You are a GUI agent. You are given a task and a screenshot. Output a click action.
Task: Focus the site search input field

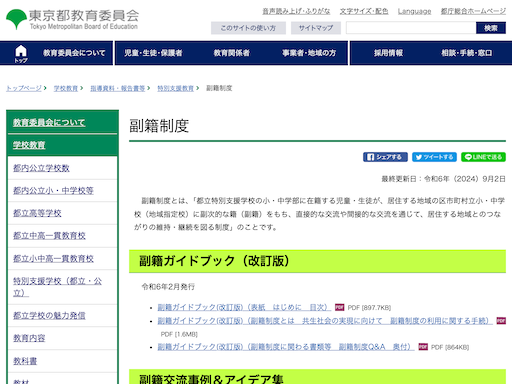[x=411, y=28]
